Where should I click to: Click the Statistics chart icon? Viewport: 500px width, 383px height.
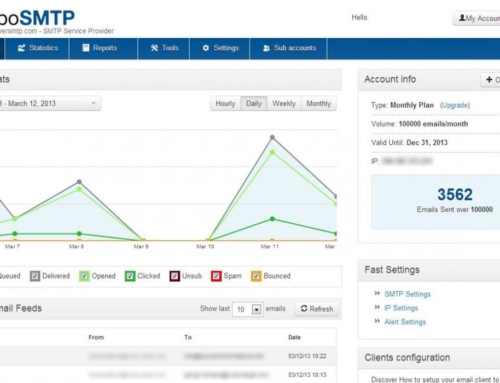point(21,48)
